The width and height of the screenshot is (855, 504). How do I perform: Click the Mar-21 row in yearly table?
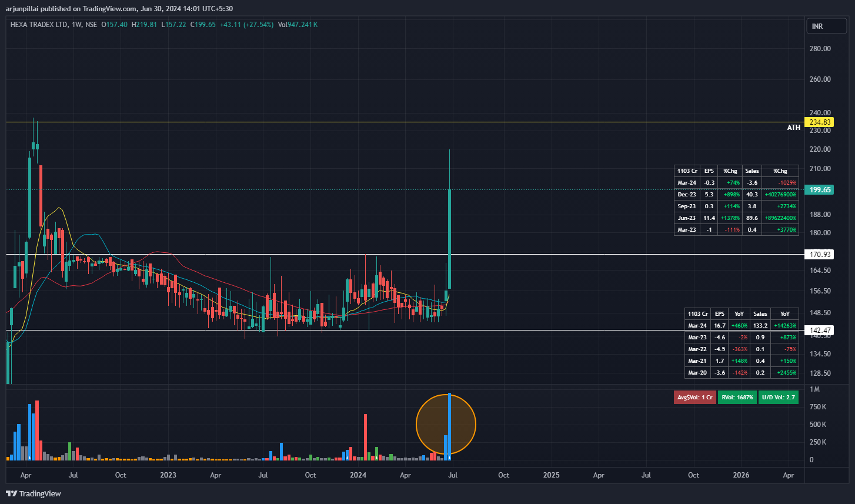[742, 361]
